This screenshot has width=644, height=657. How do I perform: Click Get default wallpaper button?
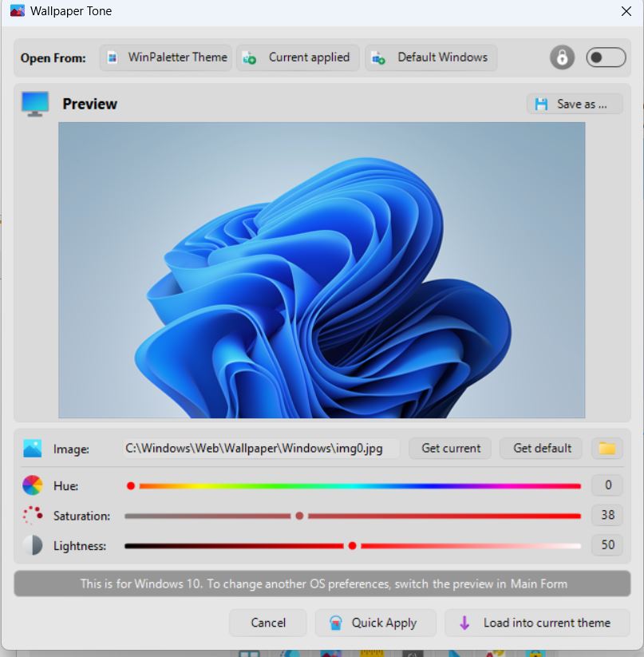(x=542, y=449)
